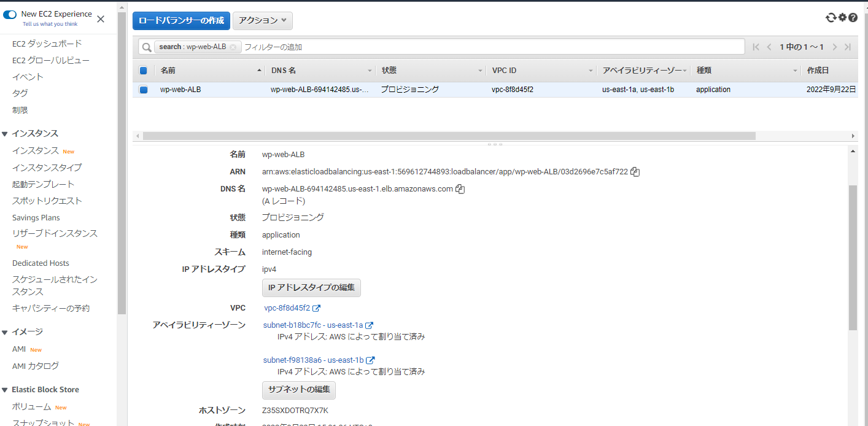Click the refresh icon at top right
Image resolution: width=868 pixels, height=426 pixels.
[831, 18]
